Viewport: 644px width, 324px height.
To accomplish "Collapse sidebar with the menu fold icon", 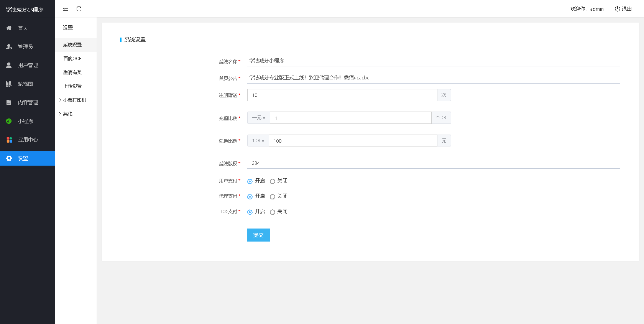I will (66, 9).
